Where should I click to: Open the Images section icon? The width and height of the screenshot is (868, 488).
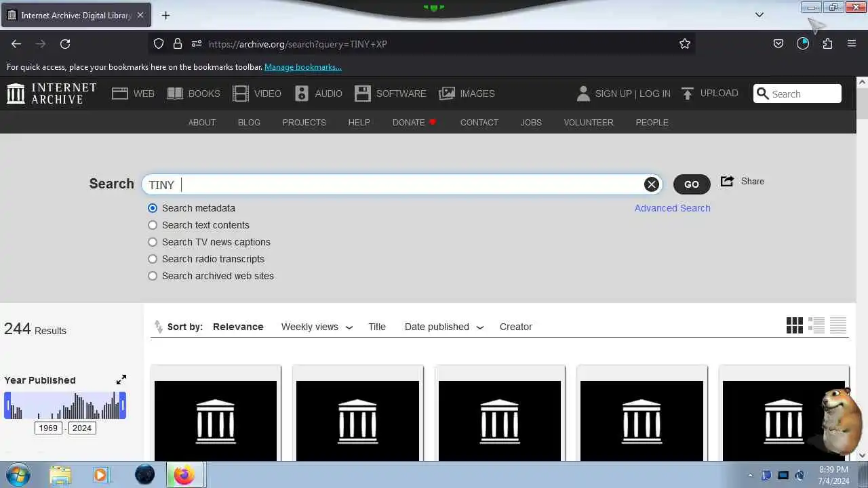point(447,94)
